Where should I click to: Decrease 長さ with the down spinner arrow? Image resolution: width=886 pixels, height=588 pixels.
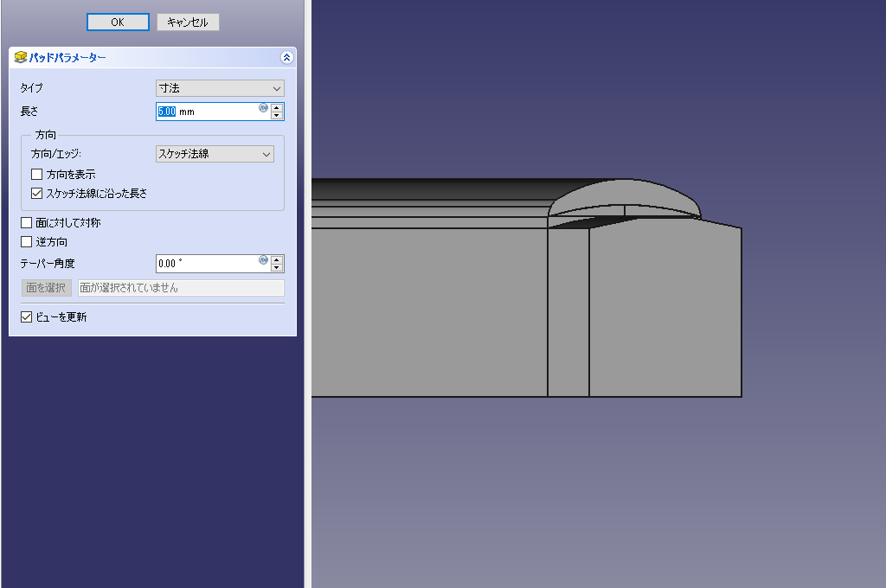tap(277, 116)
